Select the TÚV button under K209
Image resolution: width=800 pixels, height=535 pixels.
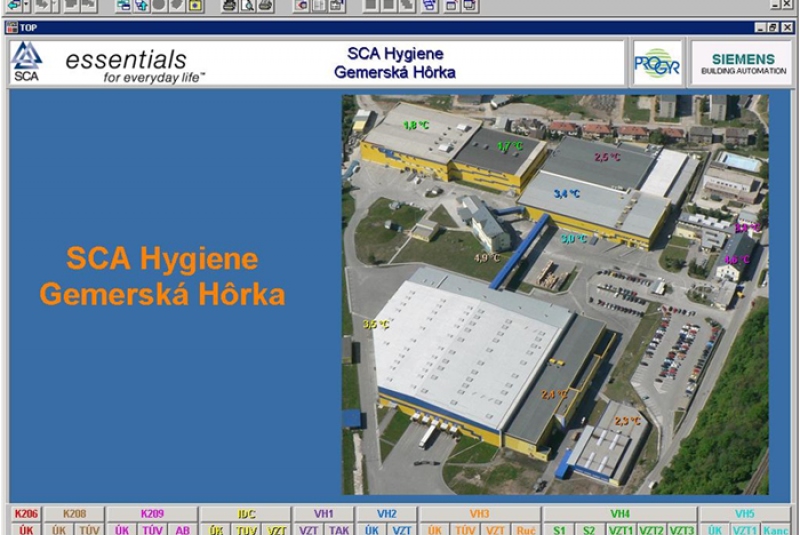pos(152,529)
